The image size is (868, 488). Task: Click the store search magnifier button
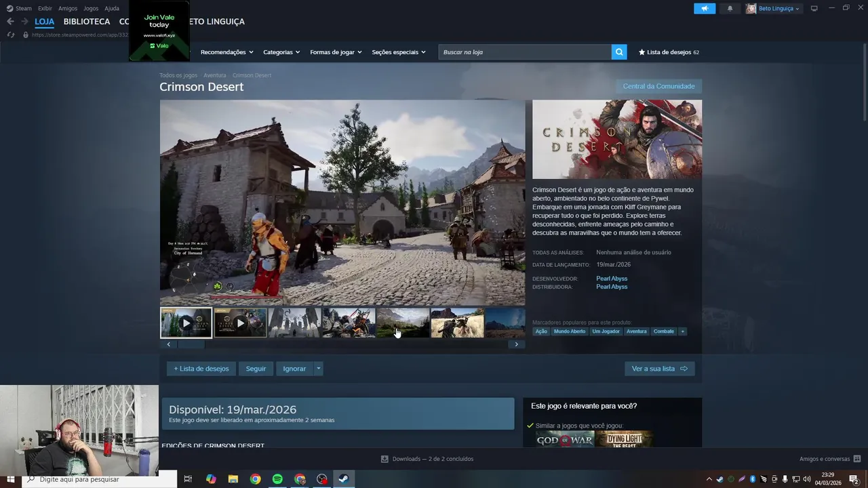click(618, 52)
